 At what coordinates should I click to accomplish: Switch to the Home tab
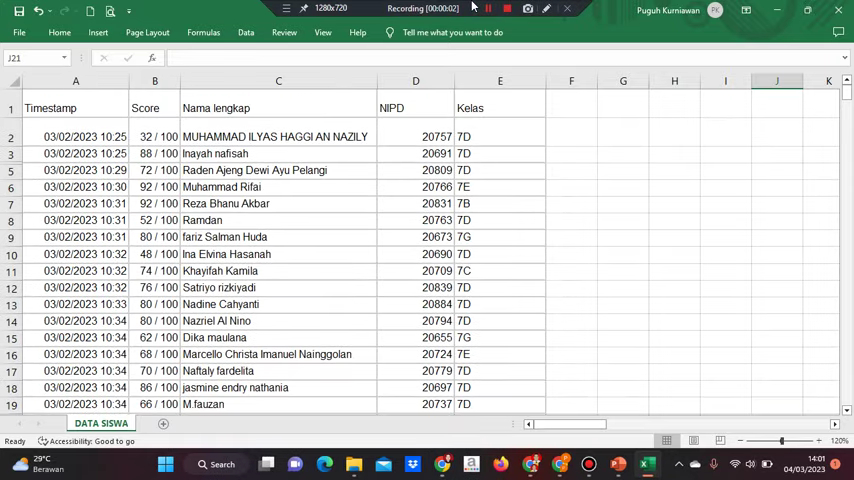pyautogui.click(x=59, y=33)
